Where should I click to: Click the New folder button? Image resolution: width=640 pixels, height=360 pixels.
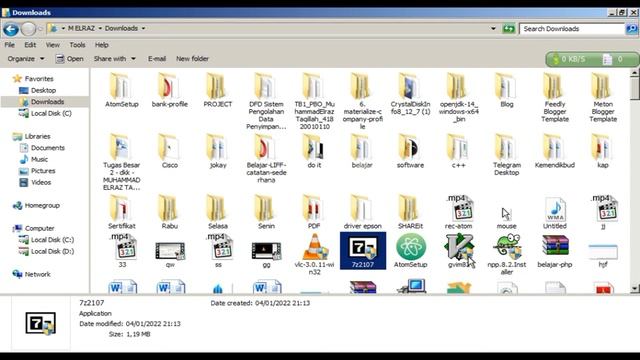point(192,59)
